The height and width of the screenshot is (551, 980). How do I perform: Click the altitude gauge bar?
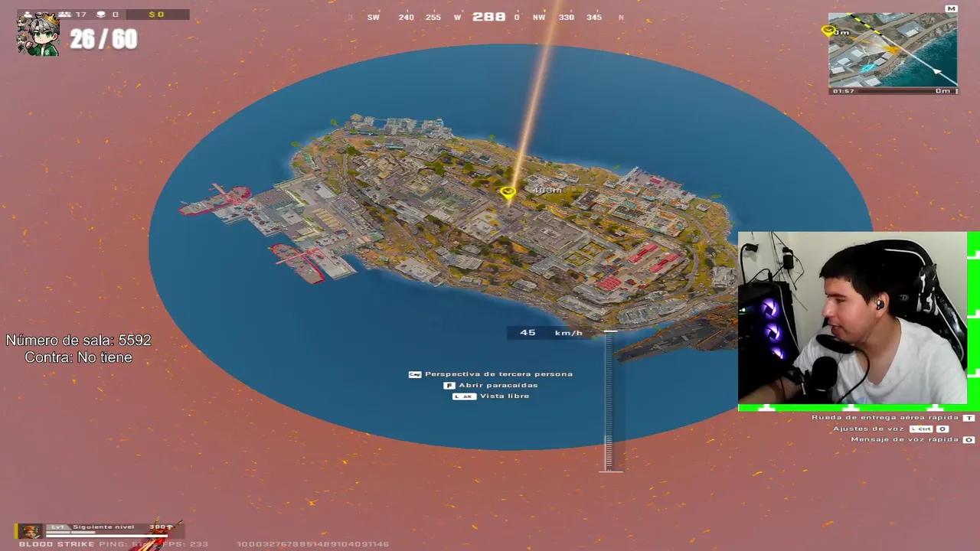tap(609, 401)
